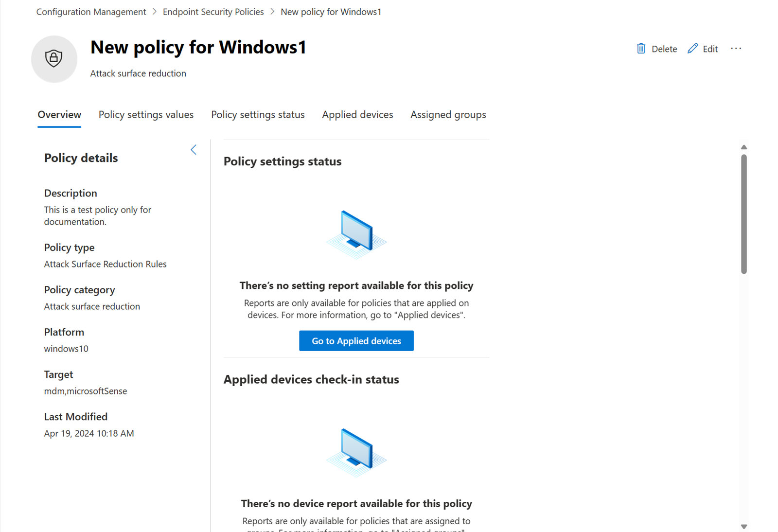Viewport: 778px width, 532px height.
Task: Click the Delete label in header
Action: click(x=664, y=49)
